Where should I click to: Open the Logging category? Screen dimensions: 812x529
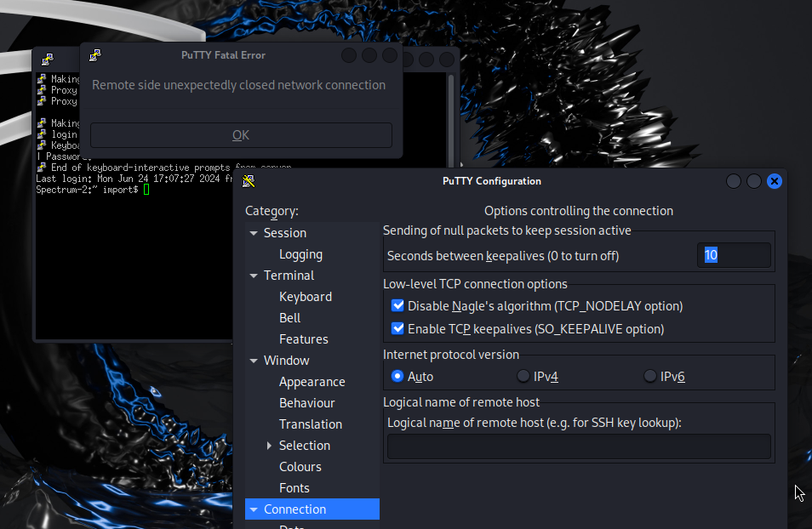pyautogui.click(x=300, y=254)
